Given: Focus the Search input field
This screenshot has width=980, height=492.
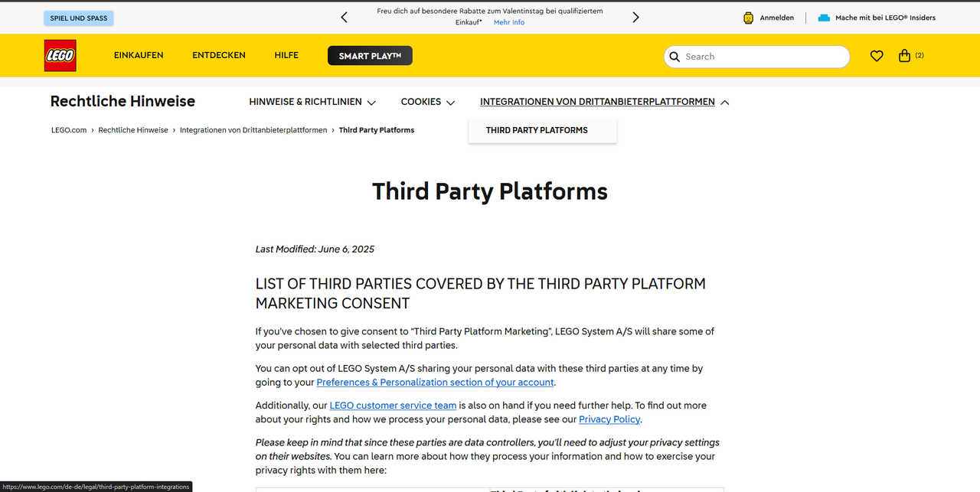Looking at the screenshot, I should point(756,57).
